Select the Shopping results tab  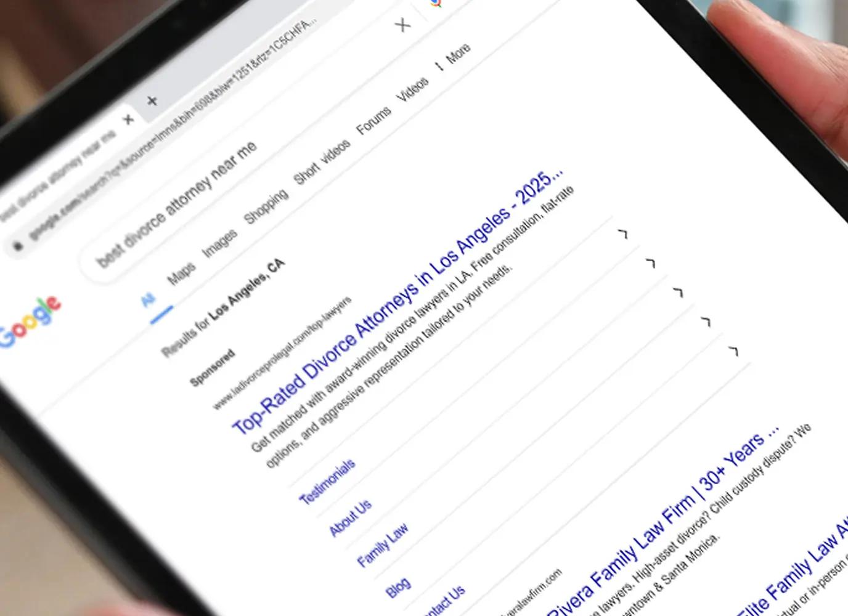click(266, 207)
